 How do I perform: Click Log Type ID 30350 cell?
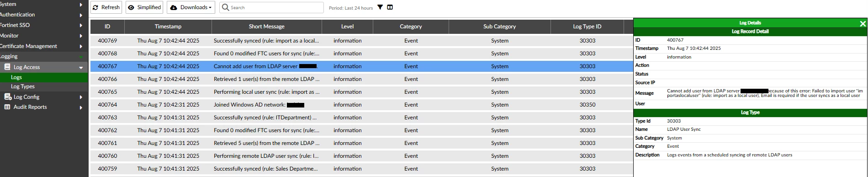587,105
